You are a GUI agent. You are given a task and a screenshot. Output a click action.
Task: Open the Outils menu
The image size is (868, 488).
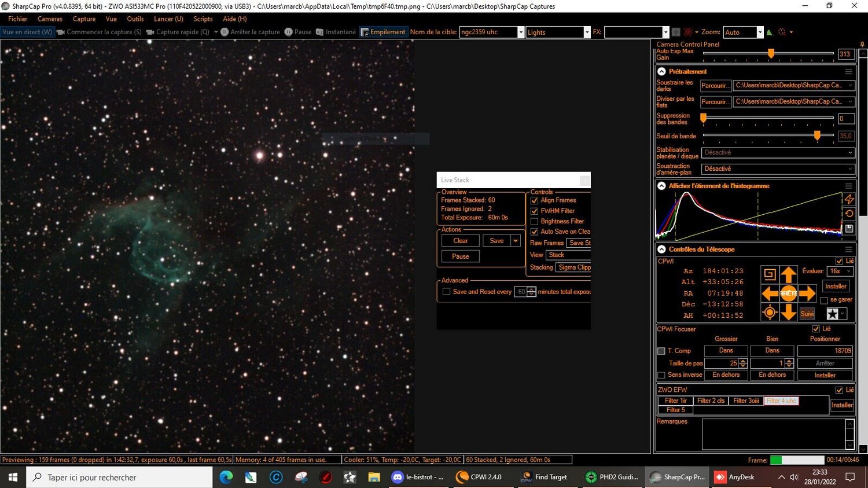pos(135,19)
